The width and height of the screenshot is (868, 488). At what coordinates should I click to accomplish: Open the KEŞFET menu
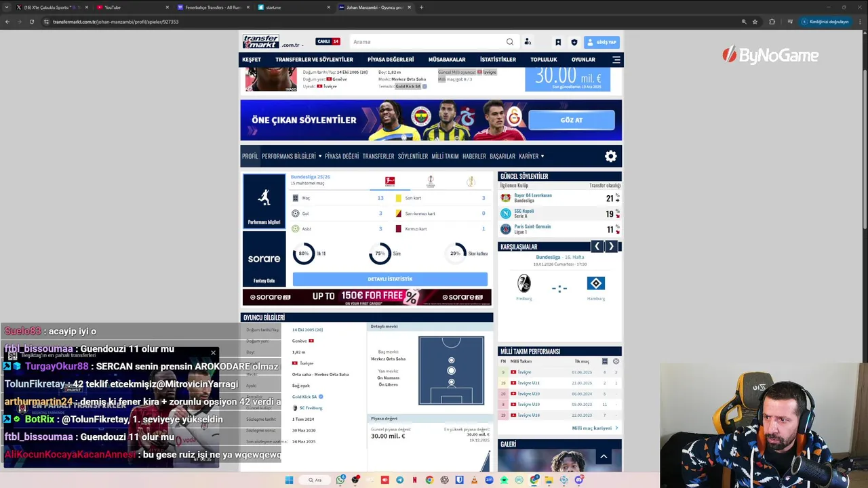252,60
